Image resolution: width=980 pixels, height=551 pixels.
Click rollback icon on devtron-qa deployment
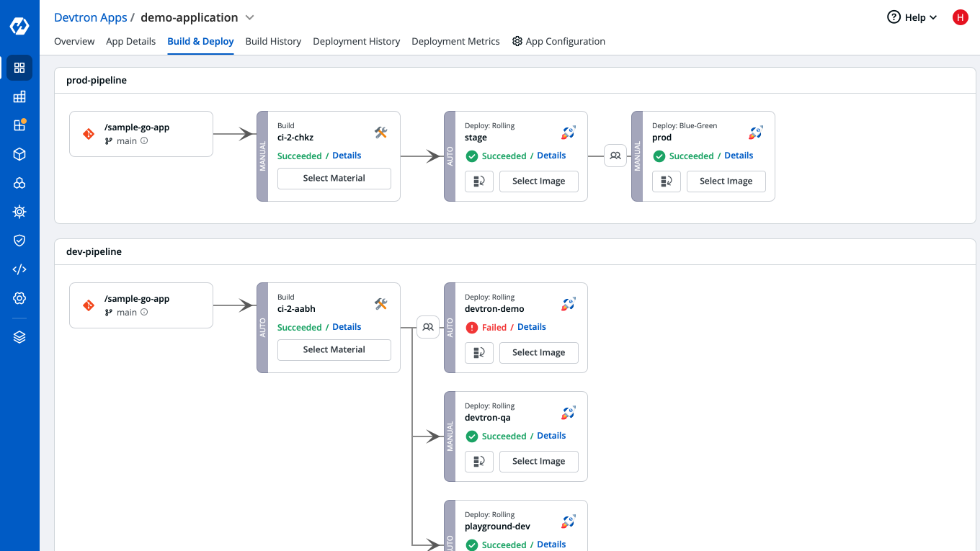[x=479, y=462]
